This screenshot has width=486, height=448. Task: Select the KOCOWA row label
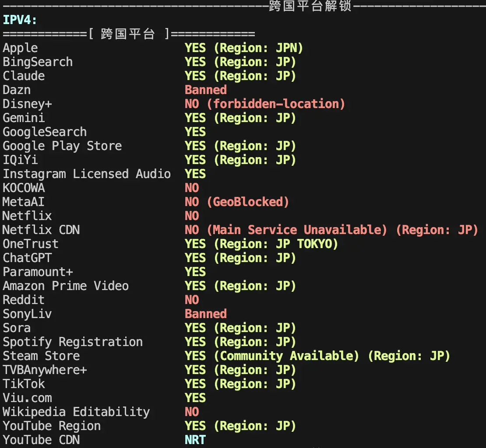click(x=24, y=188)
